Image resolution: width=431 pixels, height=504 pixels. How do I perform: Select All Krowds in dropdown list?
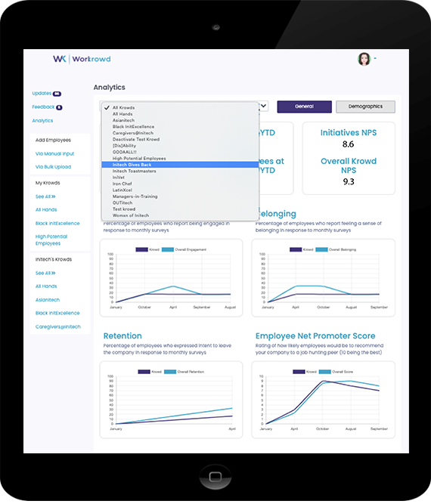click(180, 108)
